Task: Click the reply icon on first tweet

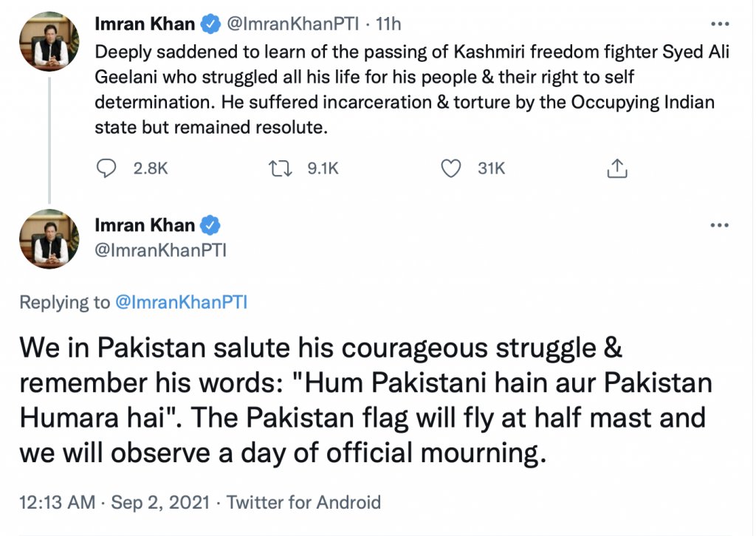Action: (109, 168)
